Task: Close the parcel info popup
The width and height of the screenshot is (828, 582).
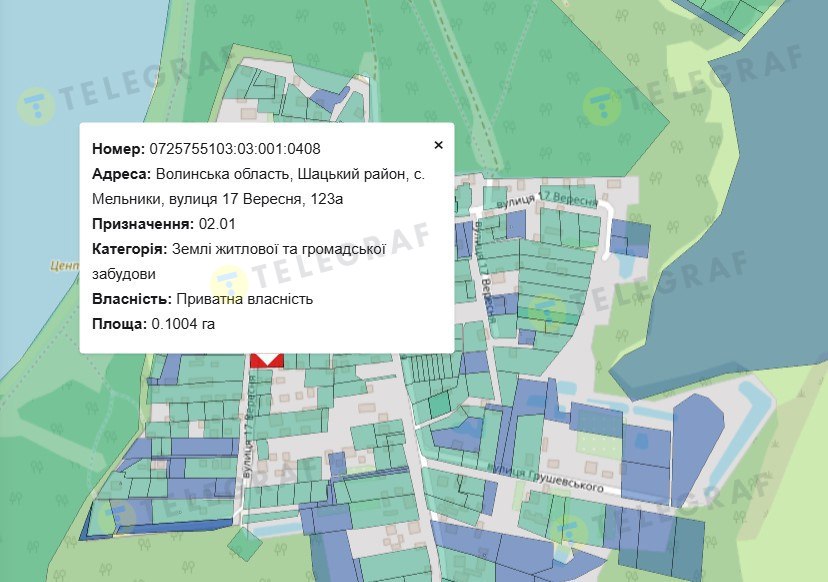Action: point(438,145)
